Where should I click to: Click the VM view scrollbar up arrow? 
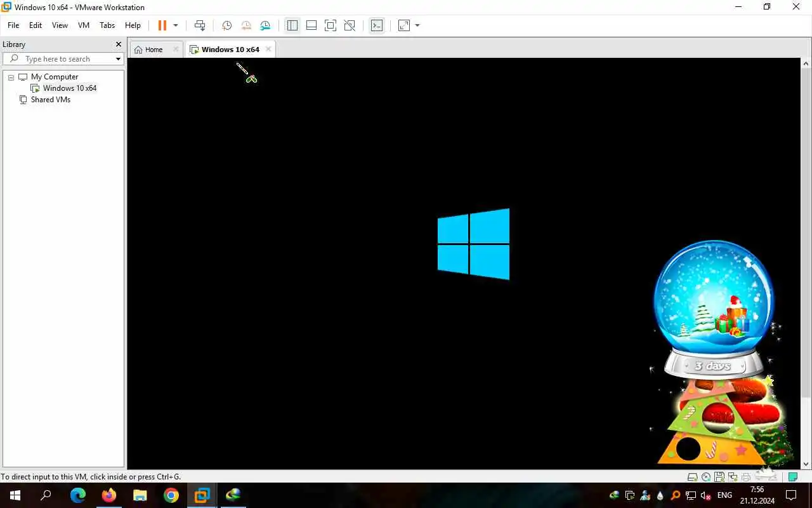point(806,63)
